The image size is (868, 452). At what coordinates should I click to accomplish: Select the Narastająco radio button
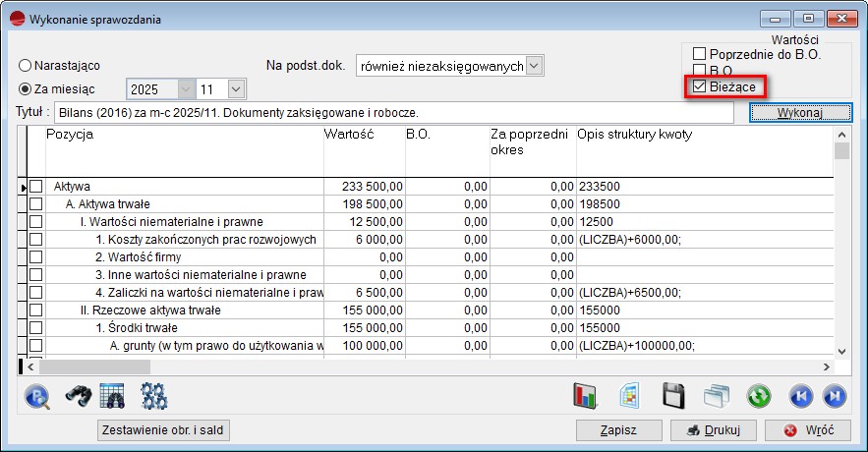(x=25, y=66)
